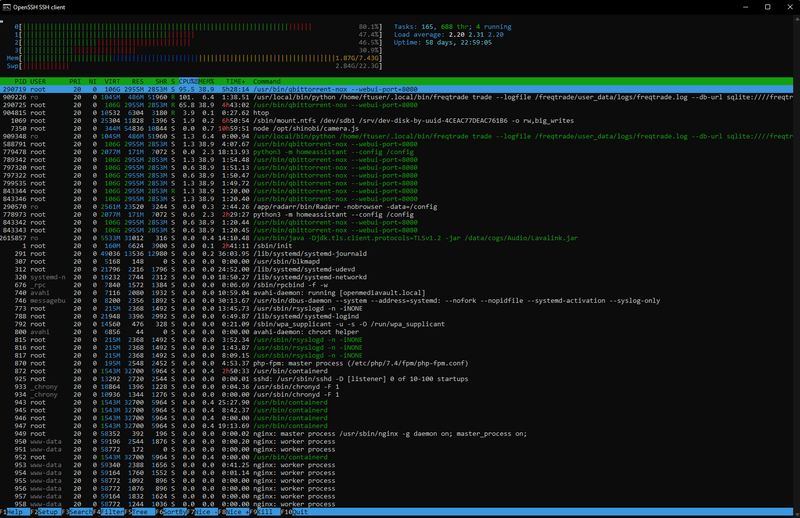Image resolution: width=800 pixels, height=518 pixels.
Task: Sort by the MEM% column header
Action: tap(206, 82)
